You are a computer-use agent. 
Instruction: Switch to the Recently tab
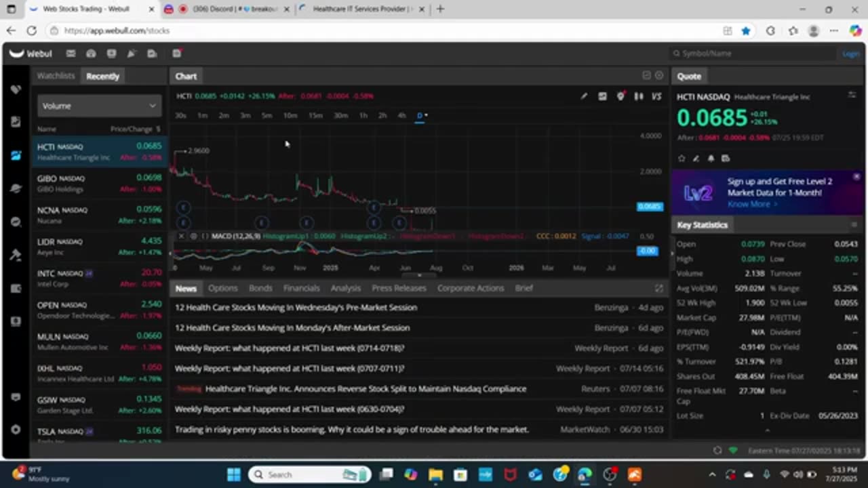pos(102,76)
